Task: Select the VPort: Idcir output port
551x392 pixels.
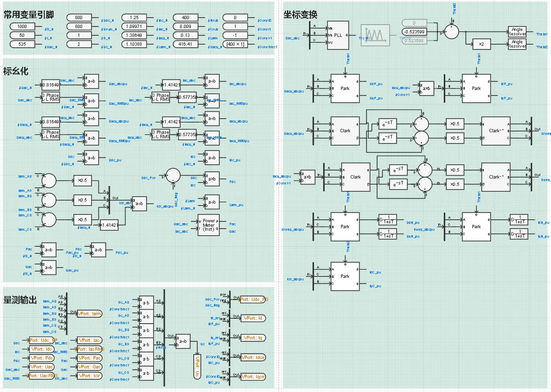Action: click(252, 357)
